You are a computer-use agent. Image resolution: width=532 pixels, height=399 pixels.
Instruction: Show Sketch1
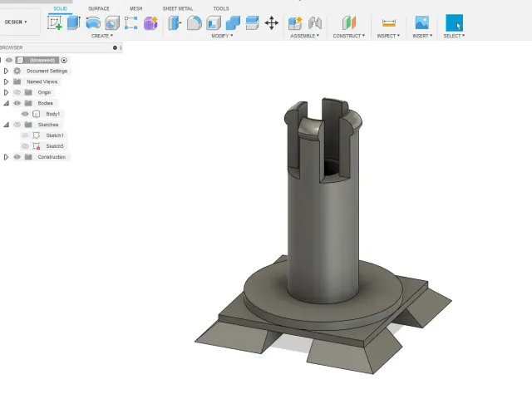[x=25, y=135]
